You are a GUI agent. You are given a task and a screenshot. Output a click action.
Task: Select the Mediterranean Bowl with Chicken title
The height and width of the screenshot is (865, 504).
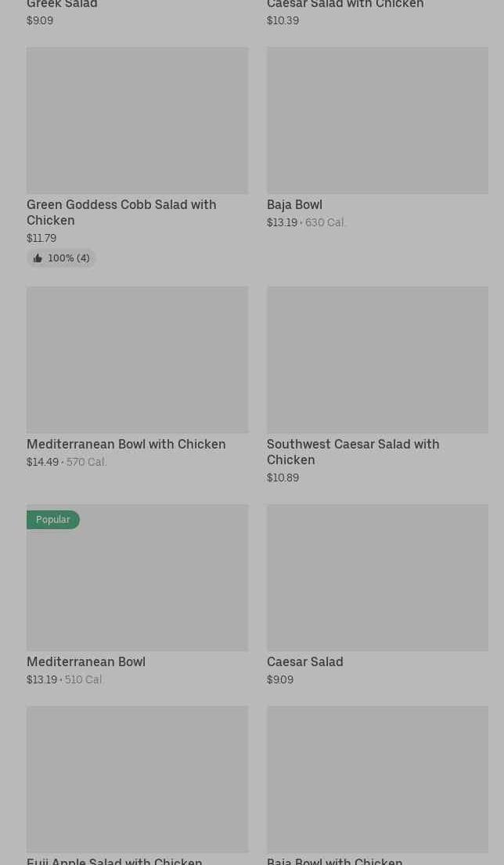click(x=126, y=444)
